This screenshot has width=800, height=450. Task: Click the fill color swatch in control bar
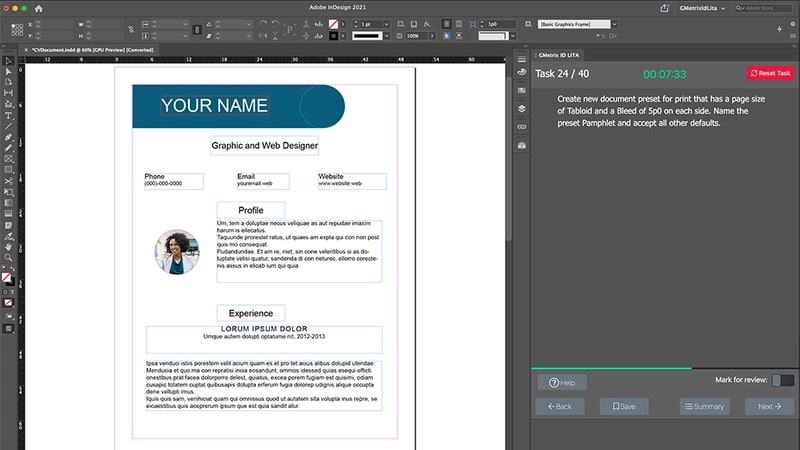click(x=333, y=24)
